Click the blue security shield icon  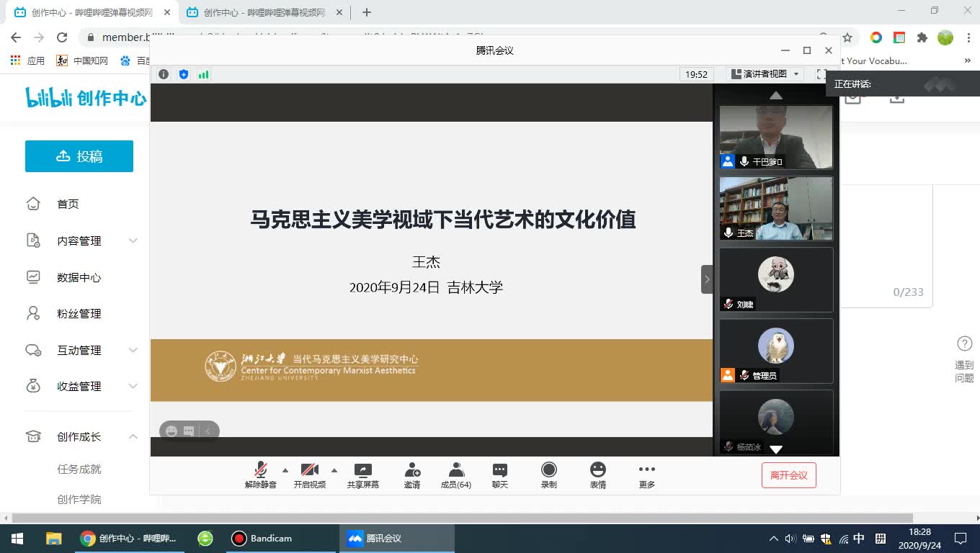click(x=184, y=74)
